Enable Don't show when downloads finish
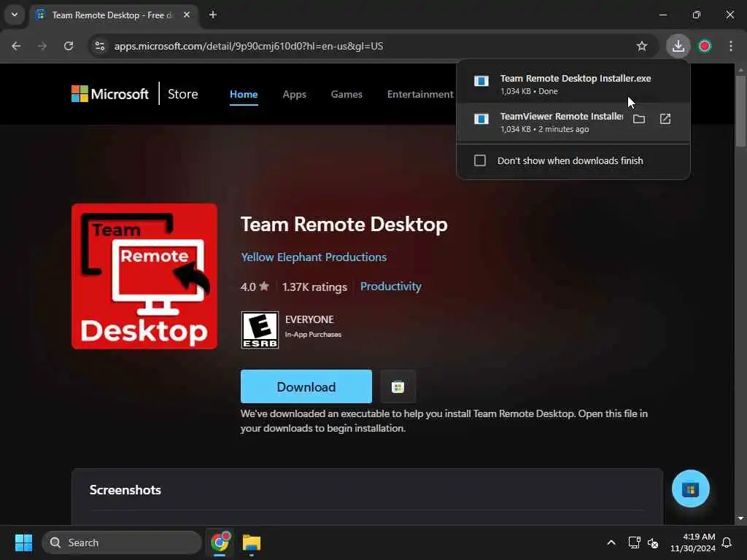The height and width of the screenshot is (560, 747). (480, 160)
